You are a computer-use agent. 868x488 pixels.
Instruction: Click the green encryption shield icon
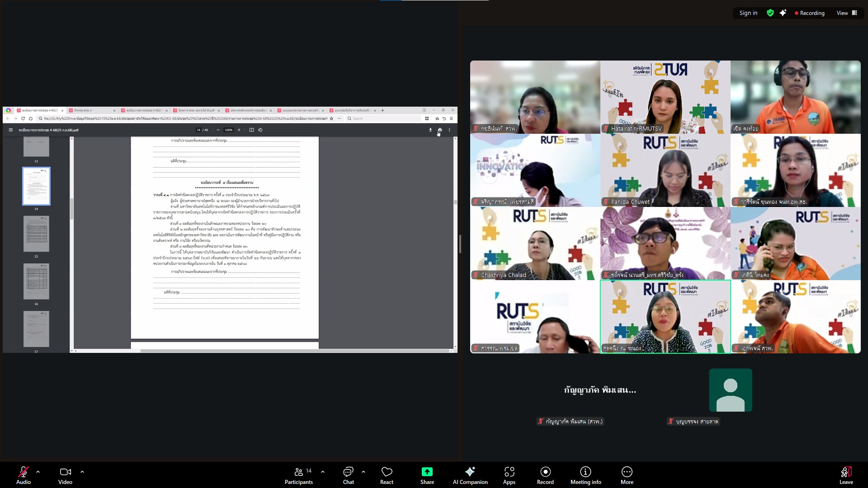pos(770,13)
